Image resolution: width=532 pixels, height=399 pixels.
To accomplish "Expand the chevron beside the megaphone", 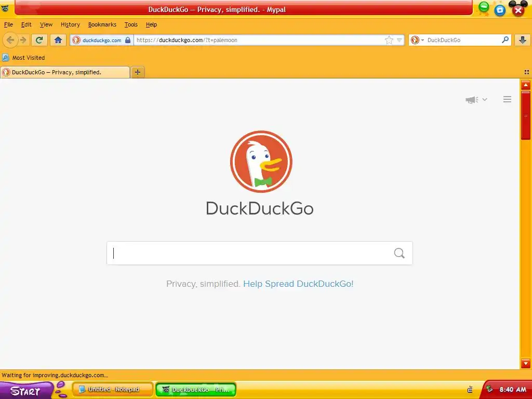I will click(x=485, y=99).
